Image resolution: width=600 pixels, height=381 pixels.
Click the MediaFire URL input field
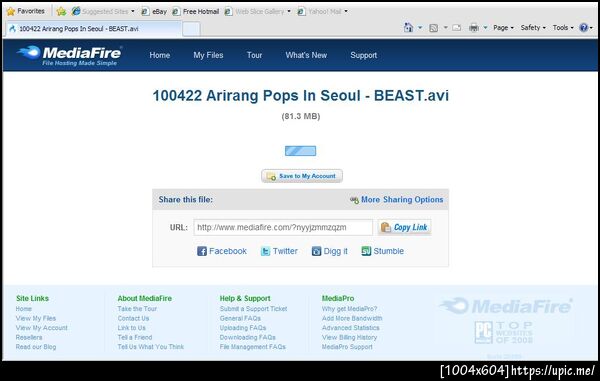[x=283, y=227]
